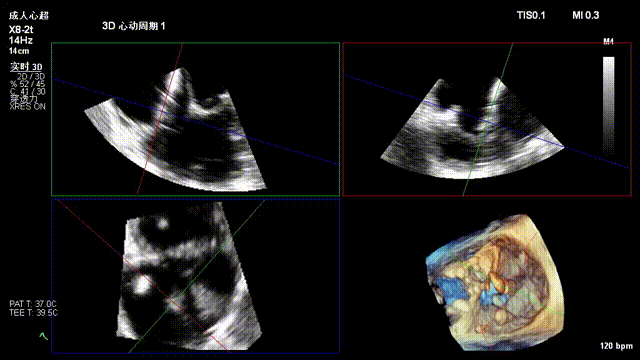The image size is (640, 360).
Task: Select the red-bordered top-right MPR view
Action: pos(487,119)
